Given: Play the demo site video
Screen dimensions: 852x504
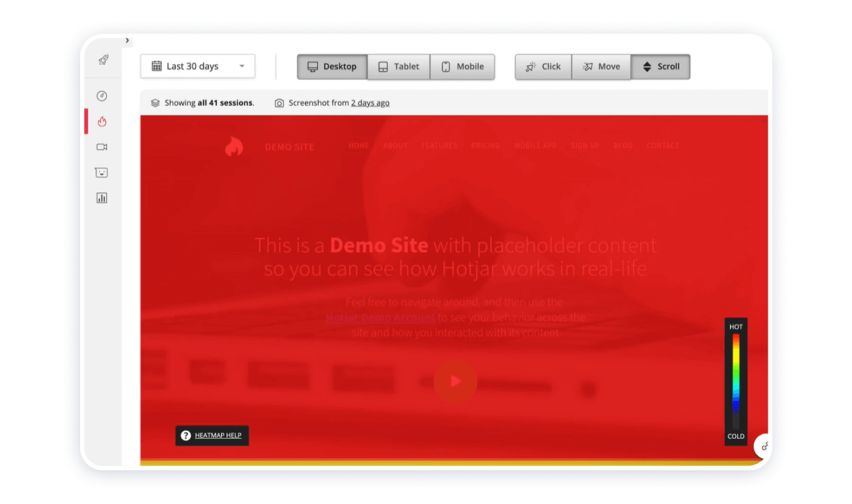Looking at the screenshot, I should (x=455, y=381).
